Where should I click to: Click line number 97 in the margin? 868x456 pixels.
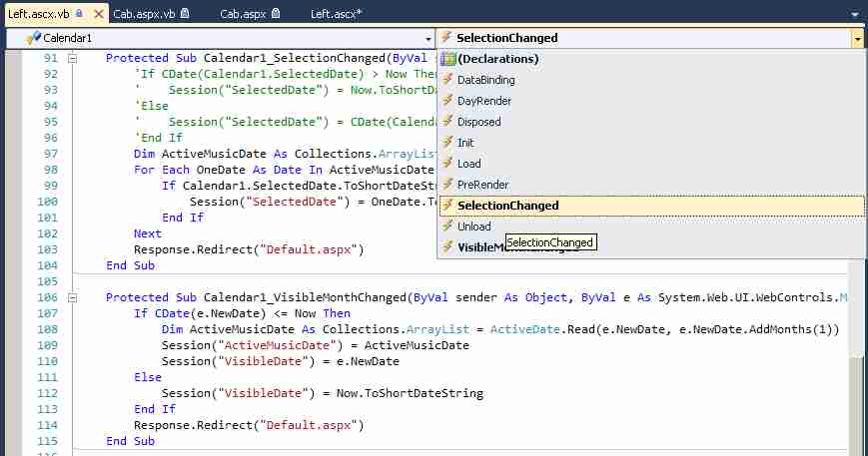[x=50, y=154]
